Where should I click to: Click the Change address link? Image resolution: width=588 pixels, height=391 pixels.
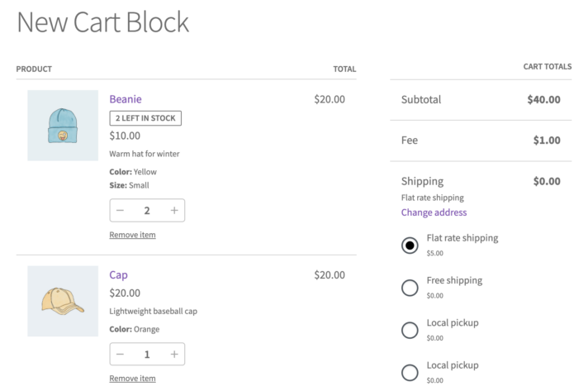click(434, 212)
